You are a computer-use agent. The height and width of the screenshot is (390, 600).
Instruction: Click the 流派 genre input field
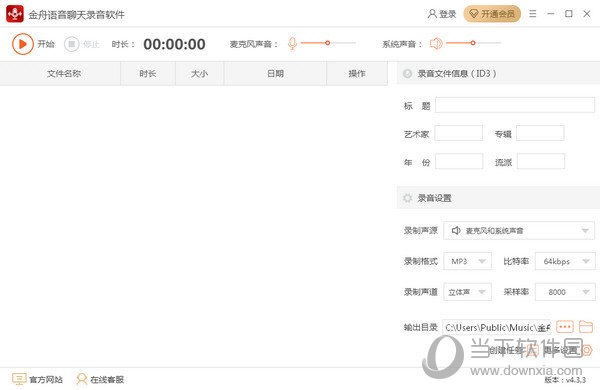click(541, 161)
